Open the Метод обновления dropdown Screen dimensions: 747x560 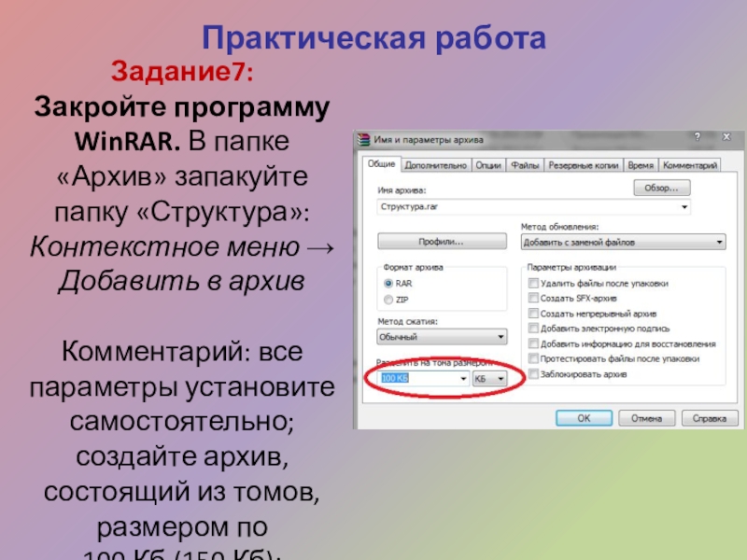click(623, 243)
